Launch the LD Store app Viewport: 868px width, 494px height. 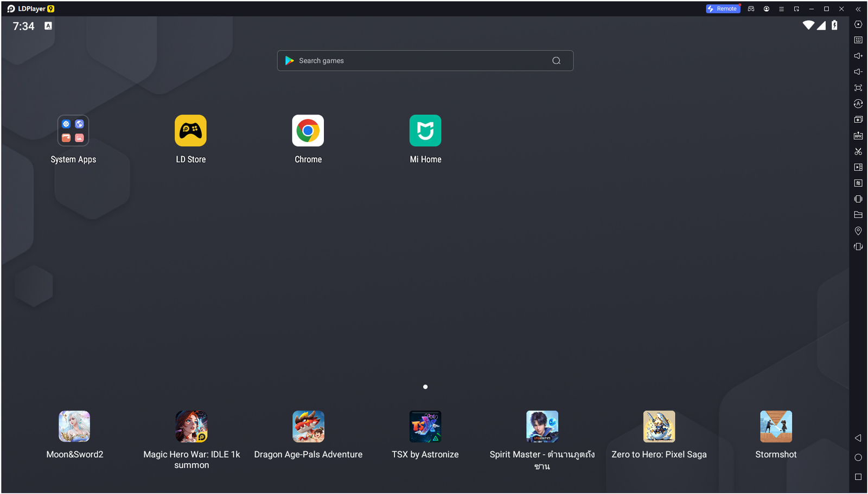190,131
